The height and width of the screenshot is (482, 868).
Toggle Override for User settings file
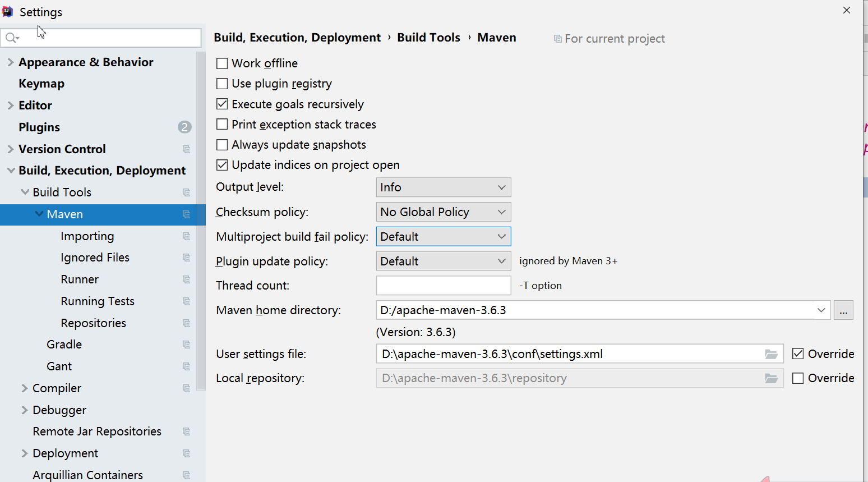tap(798, 354)
